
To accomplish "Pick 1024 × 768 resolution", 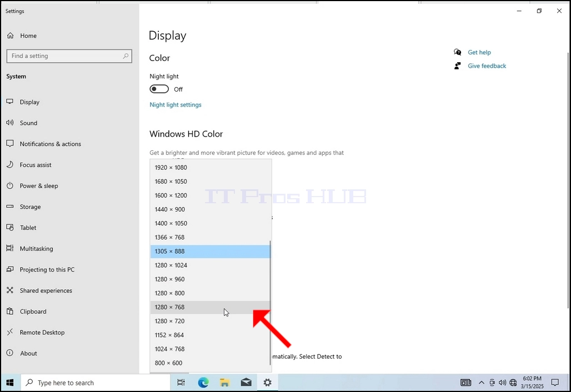I will [x=211, y=349].
